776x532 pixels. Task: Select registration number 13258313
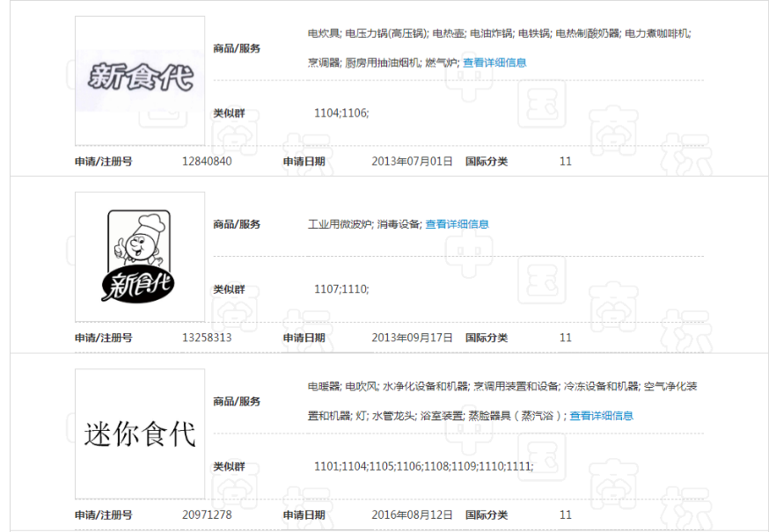click(207, 338)
